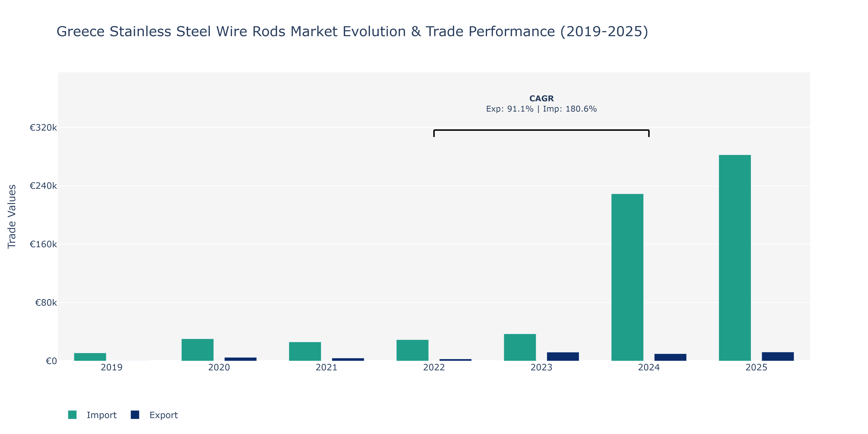Click the €160k y-axis label
868x434 pixels.
(x=43, y=244)
